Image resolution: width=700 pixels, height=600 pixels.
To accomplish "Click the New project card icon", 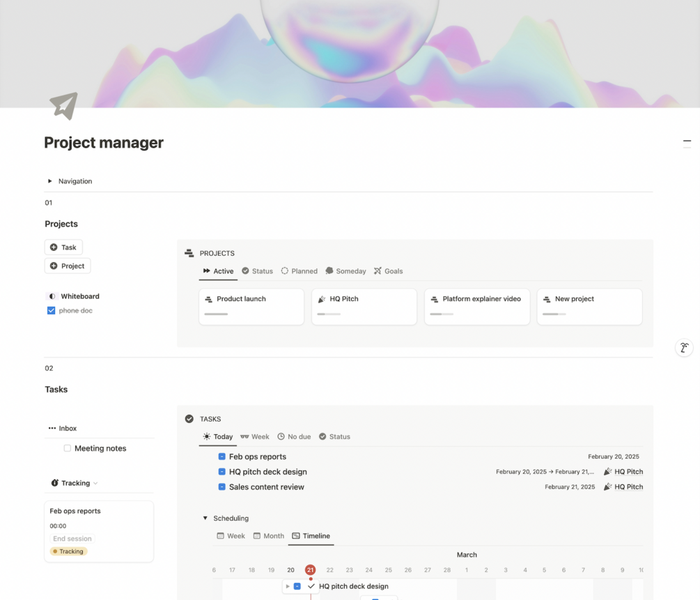I will pos(547,299).
